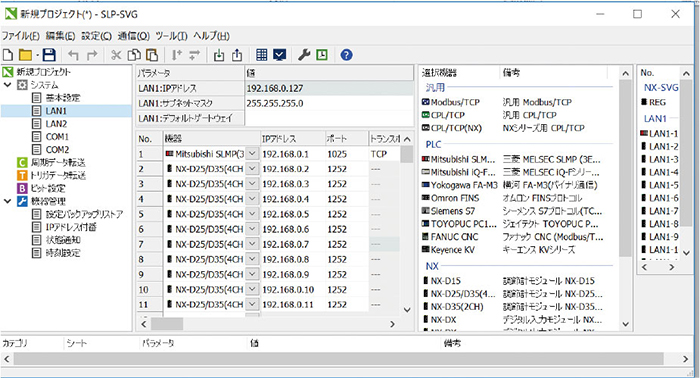Click the empty default gateway value field
700x378 pixels.
[329, 118]
